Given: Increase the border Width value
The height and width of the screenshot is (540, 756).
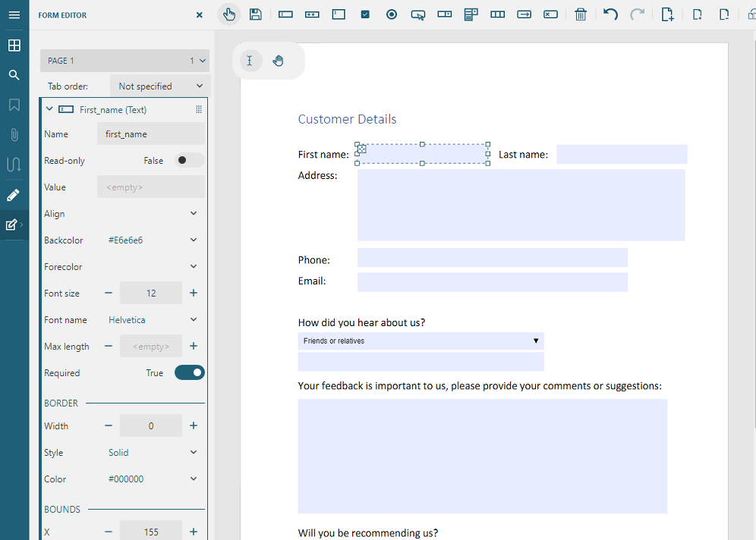Looking at the screenshot, I should 194,425.
